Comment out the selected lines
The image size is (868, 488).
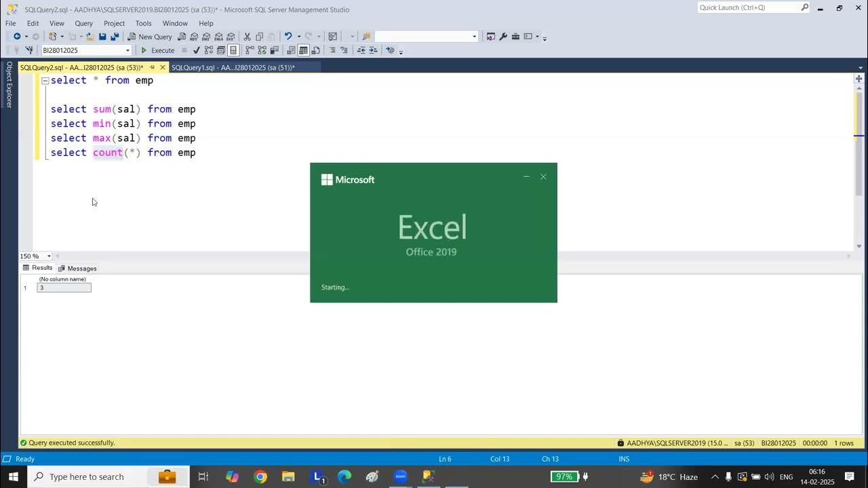pyautogui.click(x=332, y=50)
